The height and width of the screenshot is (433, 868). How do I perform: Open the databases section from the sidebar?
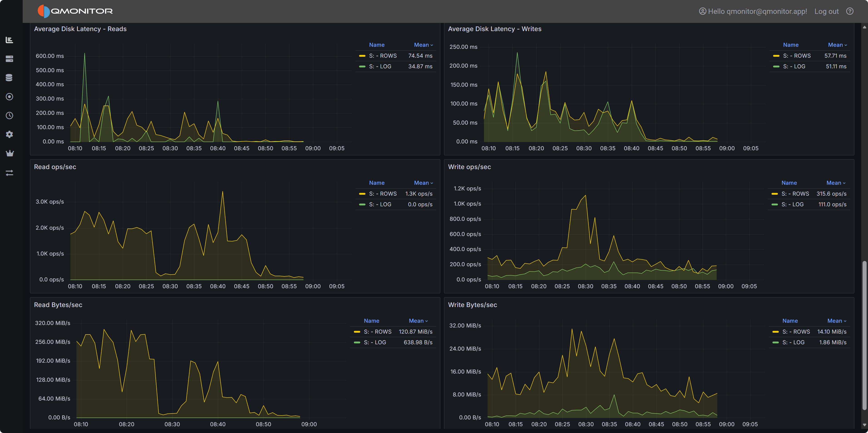pos(10,78)
